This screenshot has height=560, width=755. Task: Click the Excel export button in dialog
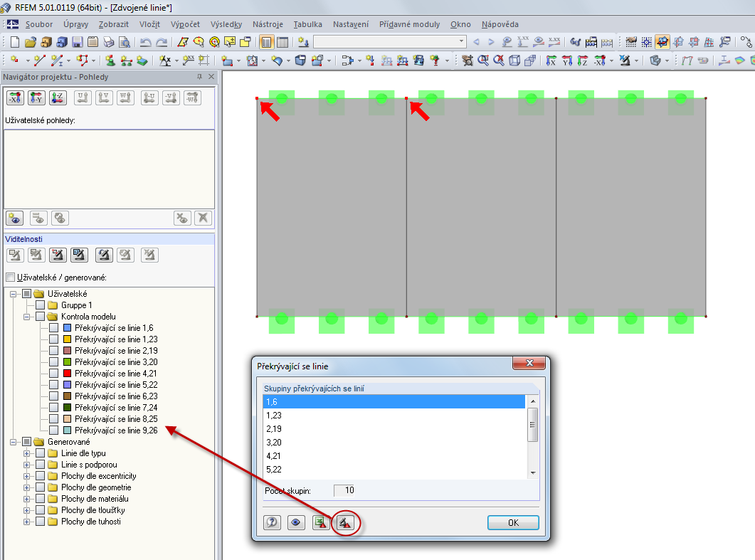[x=321, y=522]
